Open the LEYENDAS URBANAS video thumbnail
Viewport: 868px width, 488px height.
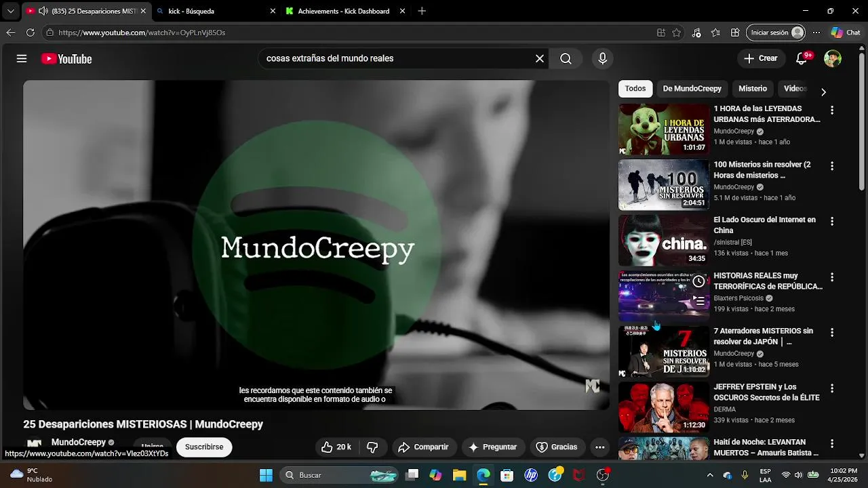click(x=664, y=129)
